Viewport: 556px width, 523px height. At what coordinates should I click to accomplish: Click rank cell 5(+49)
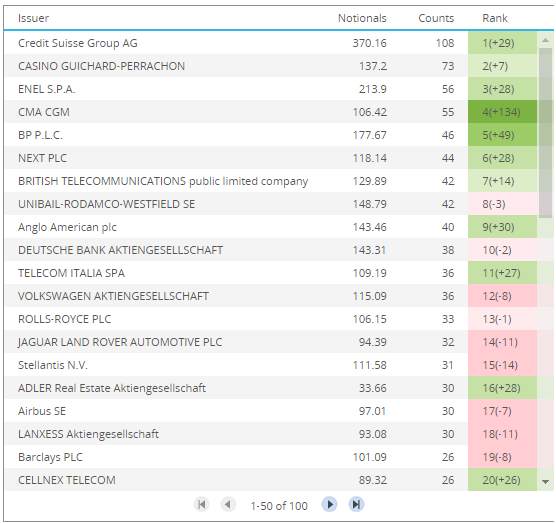502,135
